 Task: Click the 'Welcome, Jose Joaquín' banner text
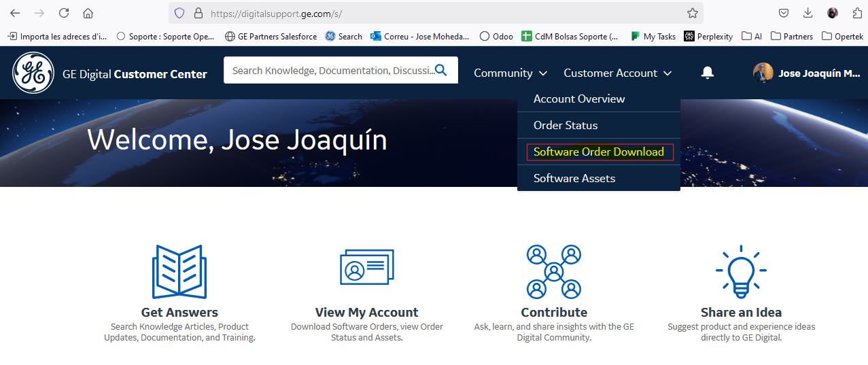237,140
